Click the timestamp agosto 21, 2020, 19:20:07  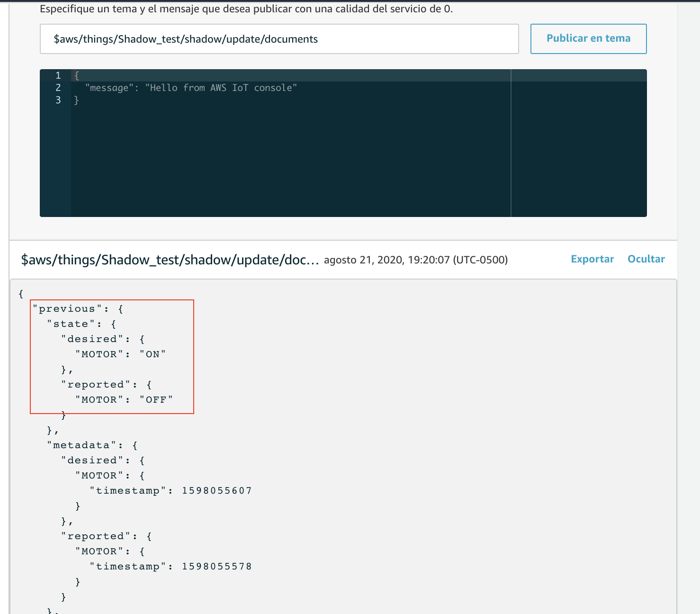[x=416, y=260]
